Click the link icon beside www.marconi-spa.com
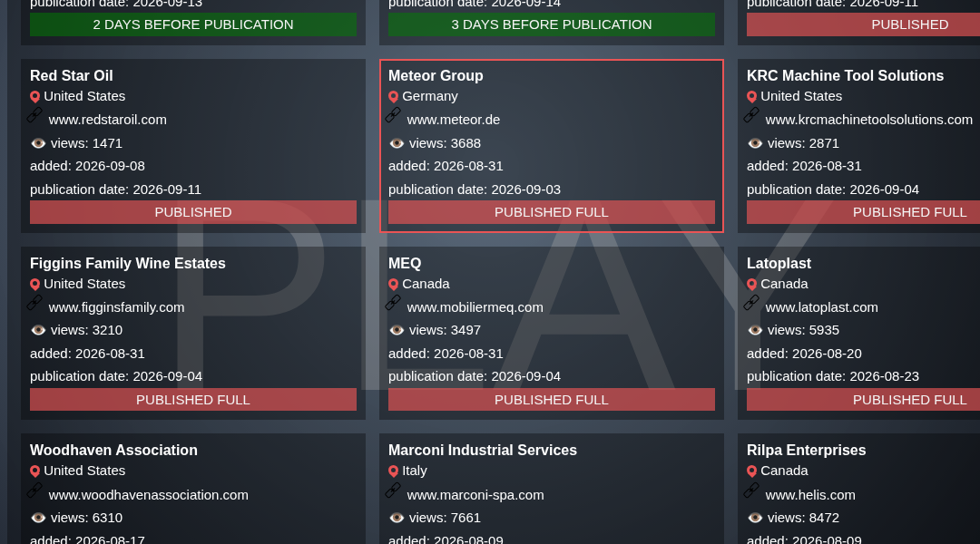Viewport: 980px width, 544px height. pyautogui.click(x=393, y=491)
